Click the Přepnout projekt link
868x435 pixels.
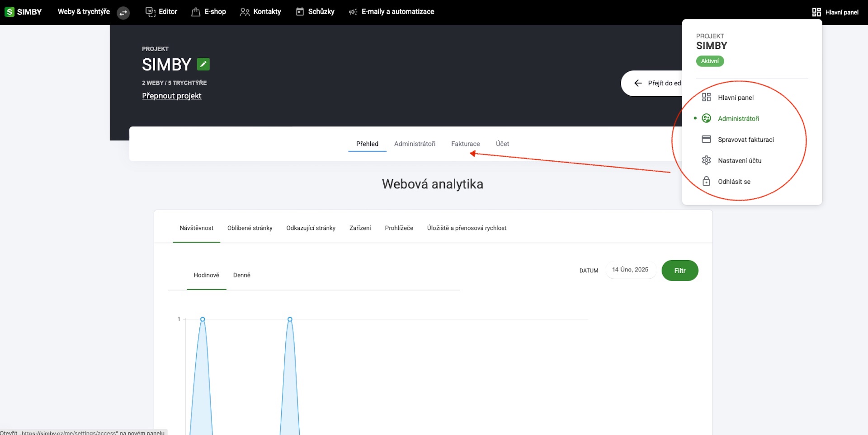(x=172, y=96)
